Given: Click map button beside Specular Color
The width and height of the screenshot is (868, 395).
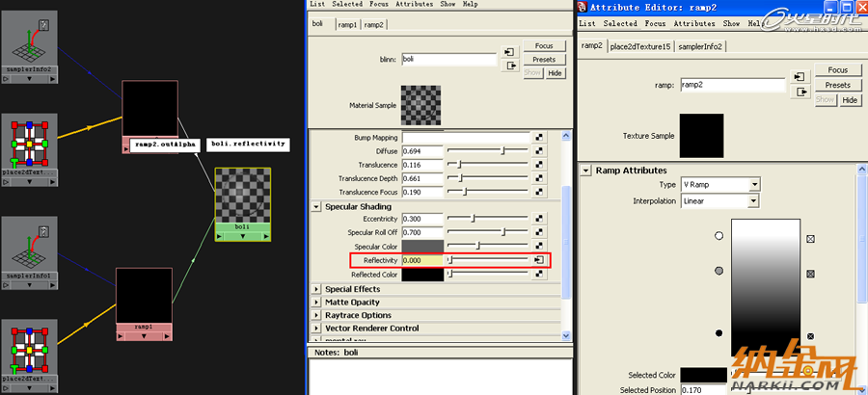Looking at the screenshot, I should [538, 247].
